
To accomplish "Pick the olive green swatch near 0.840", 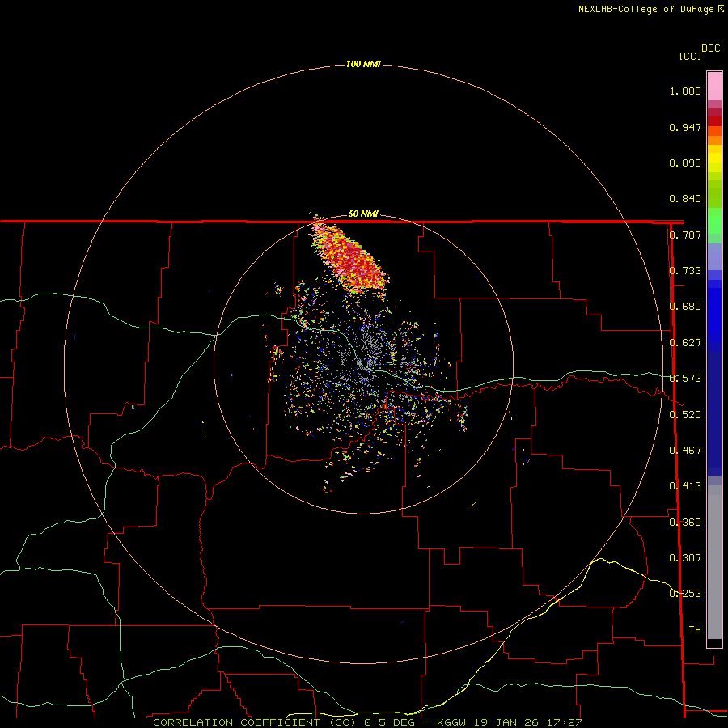I will 714,193.
